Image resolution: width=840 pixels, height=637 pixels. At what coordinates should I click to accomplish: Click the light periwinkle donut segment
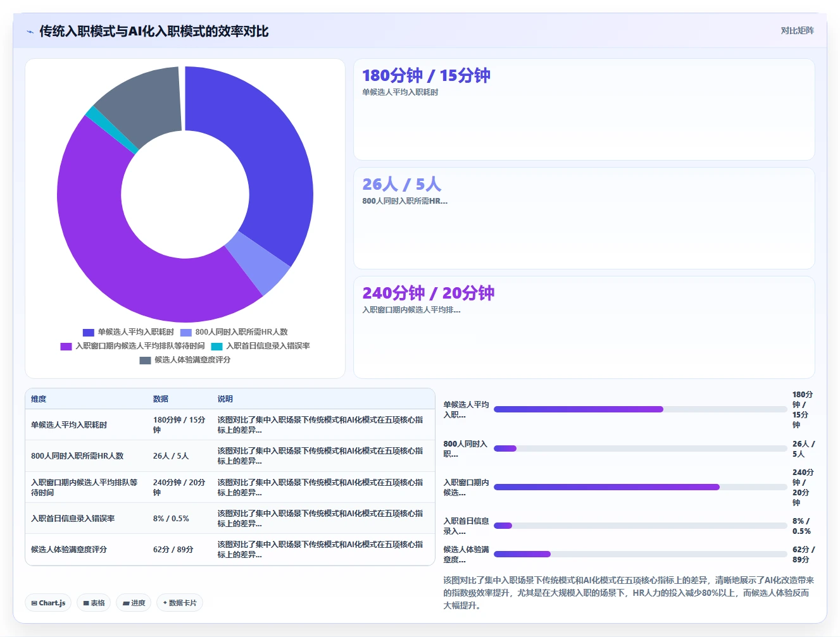click(258, 264)
